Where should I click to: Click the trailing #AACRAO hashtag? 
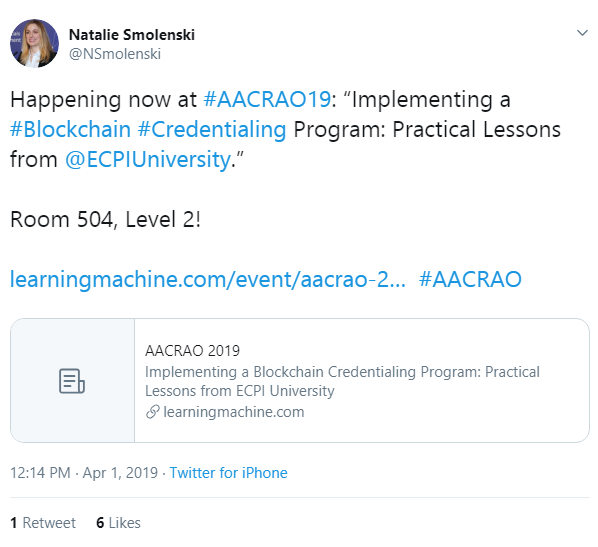point(470,279)
